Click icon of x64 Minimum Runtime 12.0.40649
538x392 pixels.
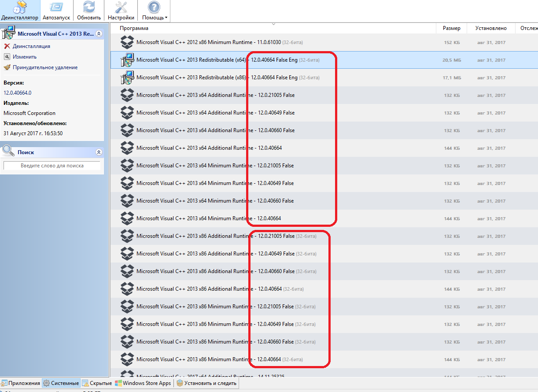[127, 183]
